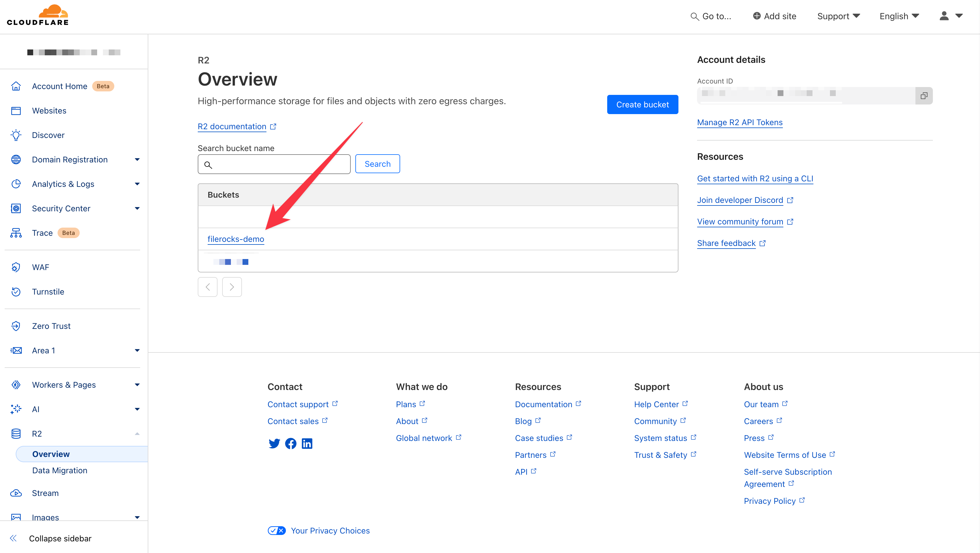Click the Workers & Pages diamond icon
This screenshot has width=980, height=553.
16,385
